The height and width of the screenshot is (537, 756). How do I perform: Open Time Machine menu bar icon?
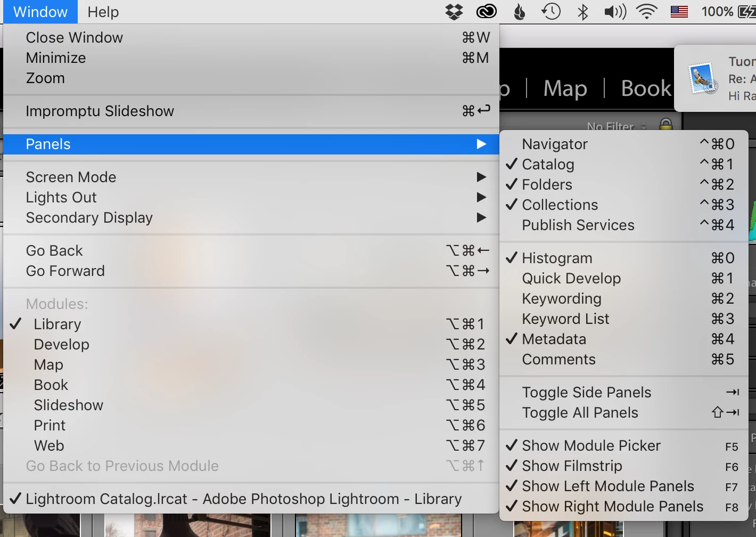(551, 11)
